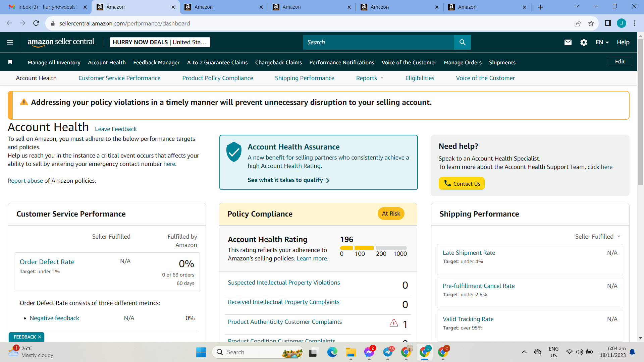Click the Windows taskbar search box
Image resolution: width=644 pixels, height=362 pixels.
tap(257, 352)
